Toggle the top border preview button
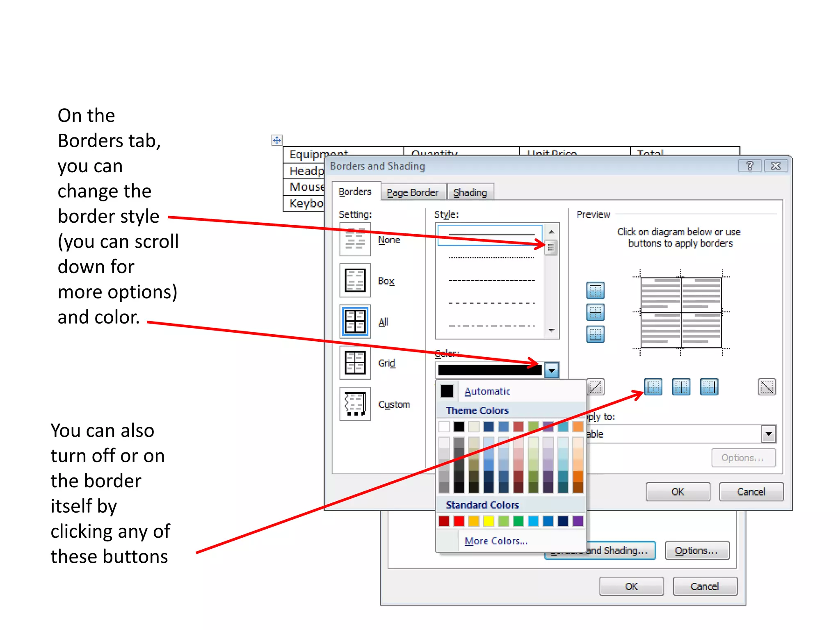Viewport: 840px width, 630px height. point(595,290)
